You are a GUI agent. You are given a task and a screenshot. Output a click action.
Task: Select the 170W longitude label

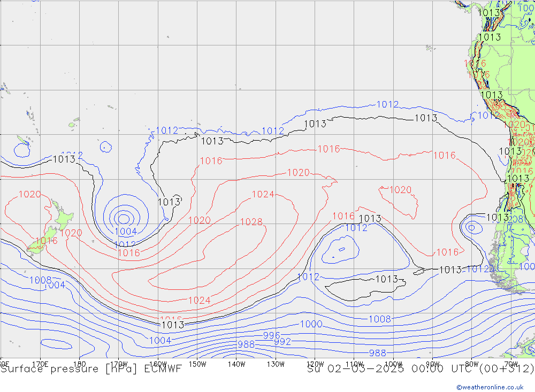(x=119, y=363)
